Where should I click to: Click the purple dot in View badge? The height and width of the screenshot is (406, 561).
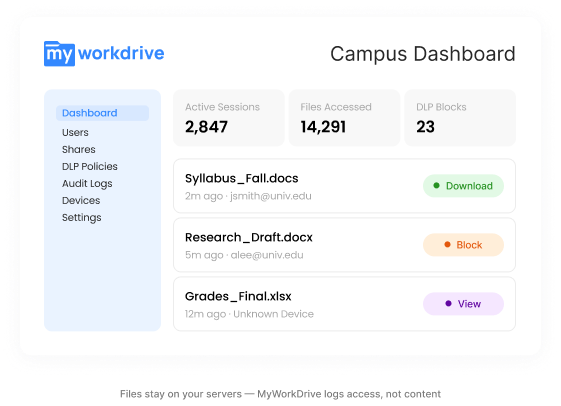coord(448,303)
